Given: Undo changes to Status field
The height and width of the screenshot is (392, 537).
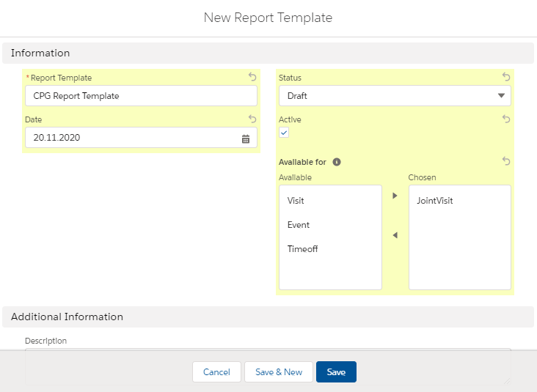Looking at the screenshot, I should pyautogui.click(x=506, y=77).
